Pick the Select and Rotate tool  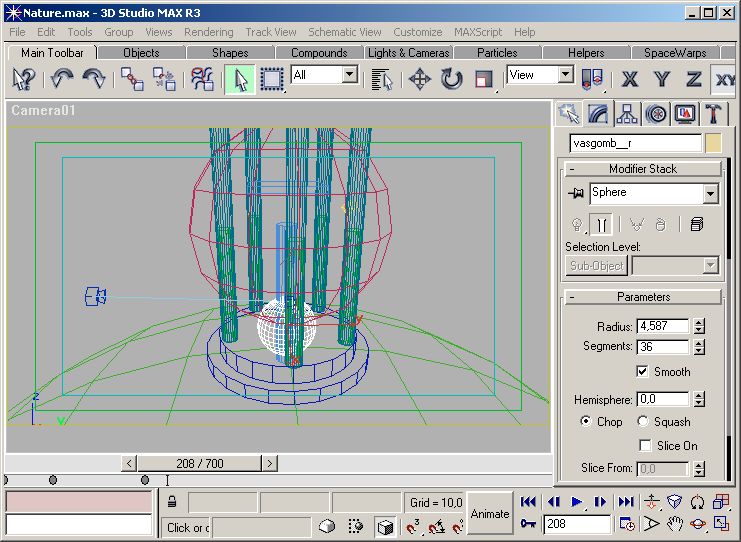[452, 78]
